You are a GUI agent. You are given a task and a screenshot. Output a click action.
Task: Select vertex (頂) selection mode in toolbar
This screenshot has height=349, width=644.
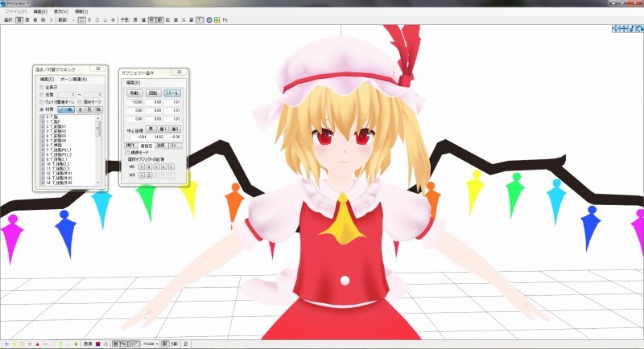click(19, 19)
